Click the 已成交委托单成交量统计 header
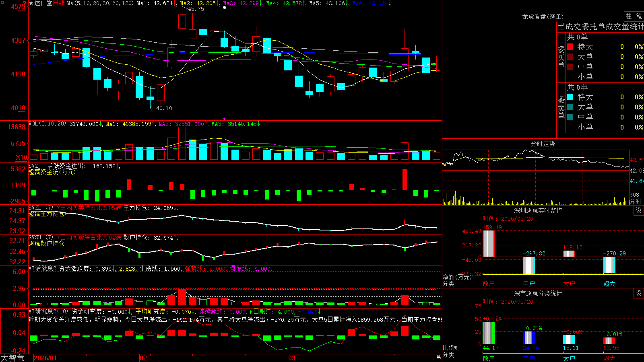Viewport: 644px width, 362px height. pyautogui.click(x=601, y=27)
